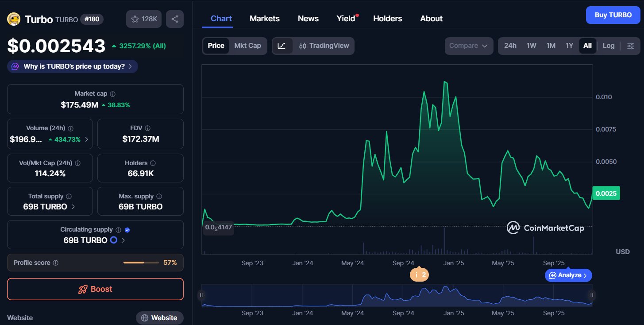Open 'Why is TURBO's price up today?'
Viewport: 644px width, 325px height.
pyautogui.click(x=73, y=66)
